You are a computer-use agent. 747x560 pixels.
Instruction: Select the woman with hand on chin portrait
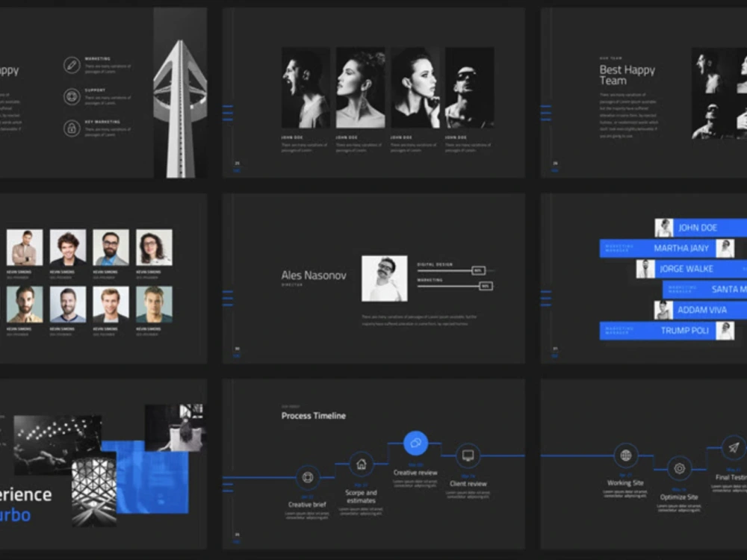click(415, 87)
